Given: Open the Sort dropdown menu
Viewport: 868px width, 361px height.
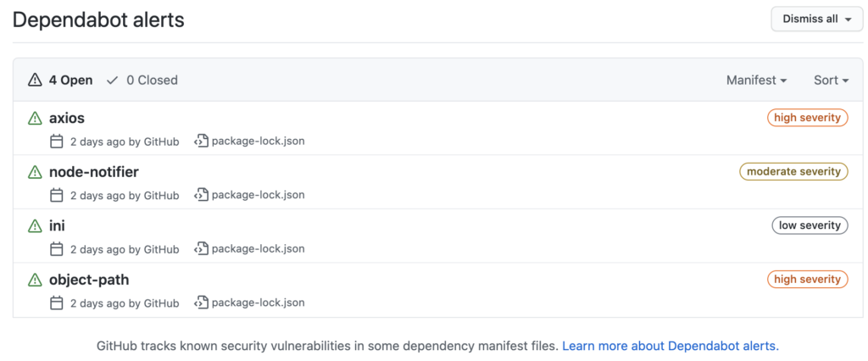Looking at the screenshot, I should [831, 81].
